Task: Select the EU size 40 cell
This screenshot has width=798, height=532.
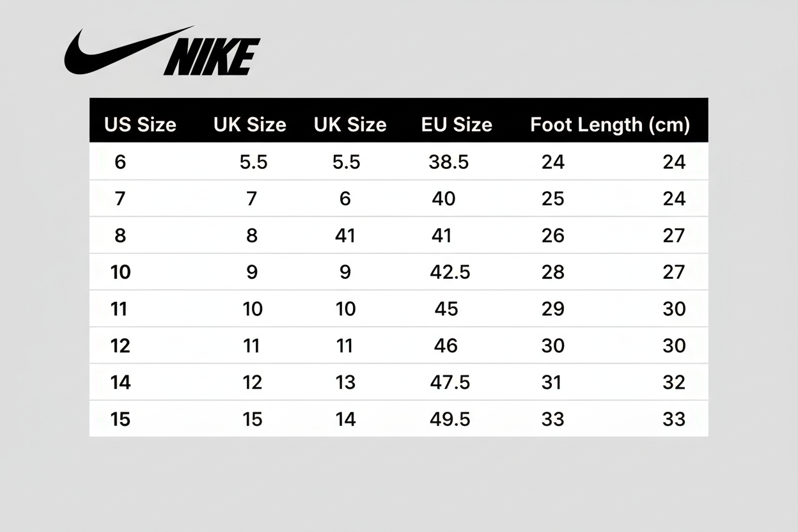Action: pos(443,199)
